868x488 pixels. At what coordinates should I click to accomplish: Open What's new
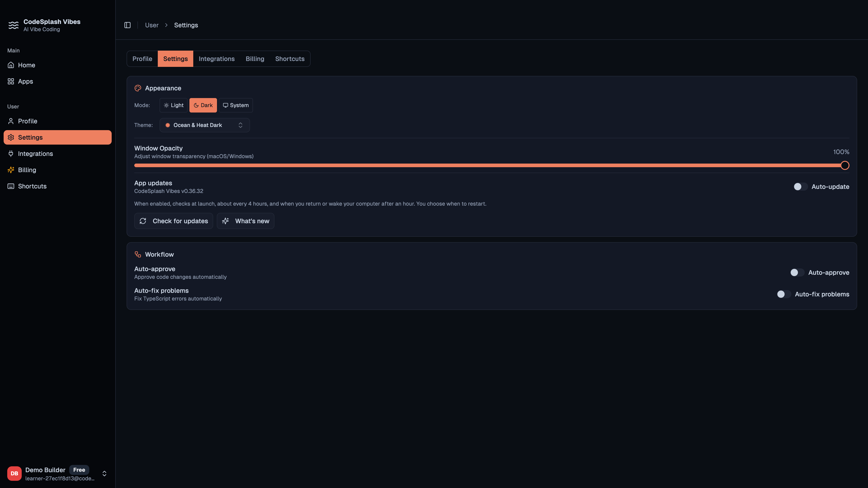point(246,221)
